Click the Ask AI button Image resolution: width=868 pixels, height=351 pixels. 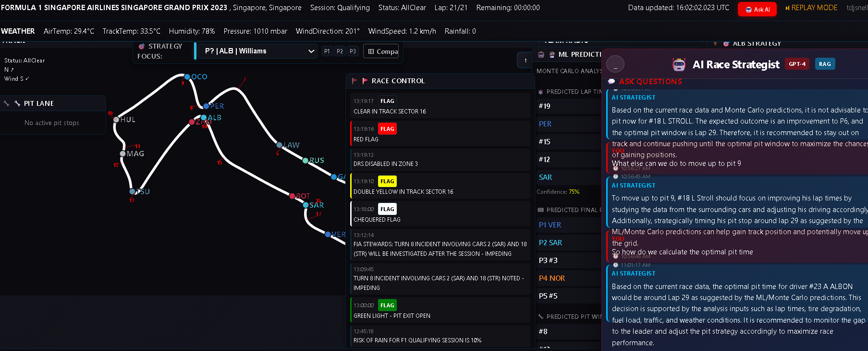click(x=757, y=9)
